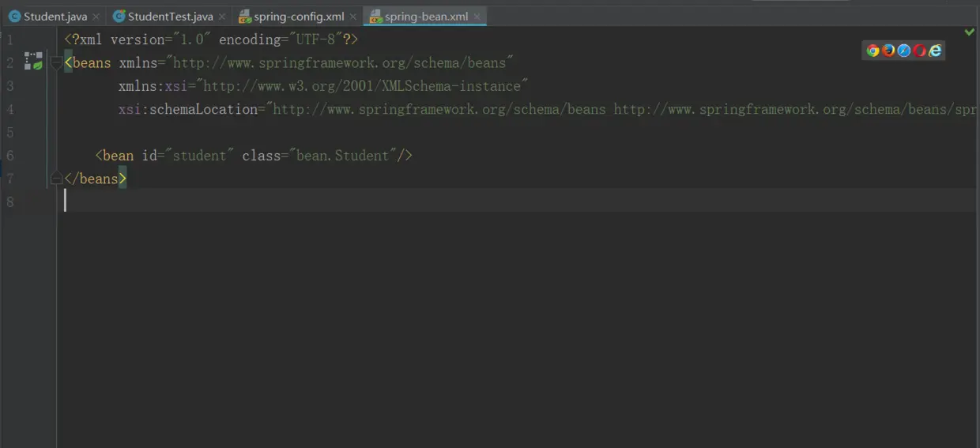Open in Opera browser icon
This screenshot has width=980, height=448.
919,51
